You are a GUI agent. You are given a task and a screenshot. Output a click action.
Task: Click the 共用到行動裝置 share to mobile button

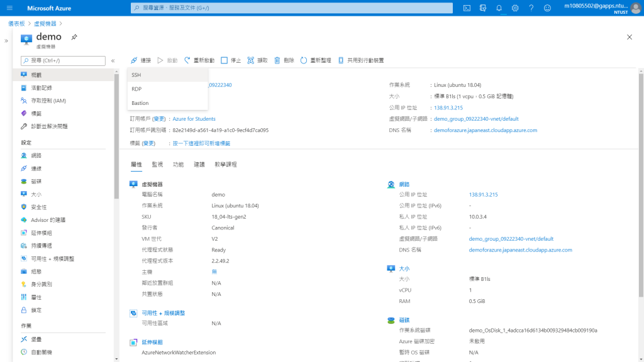click(x=361, y=60)
